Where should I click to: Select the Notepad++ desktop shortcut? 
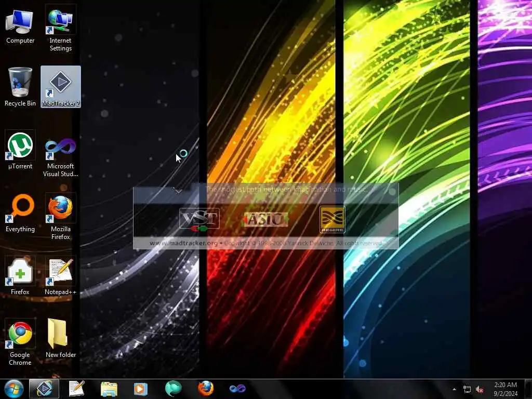pos(60,276)
